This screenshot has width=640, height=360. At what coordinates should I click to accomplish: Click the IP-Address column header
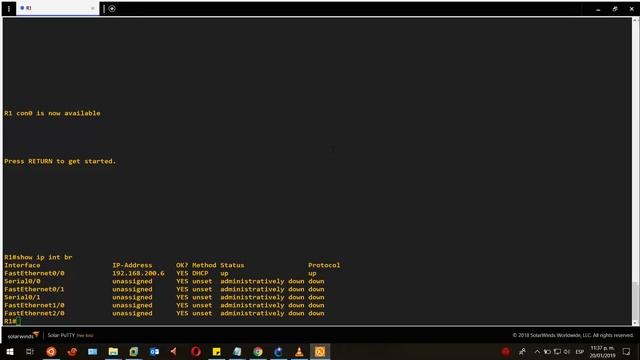click(132, 265)
